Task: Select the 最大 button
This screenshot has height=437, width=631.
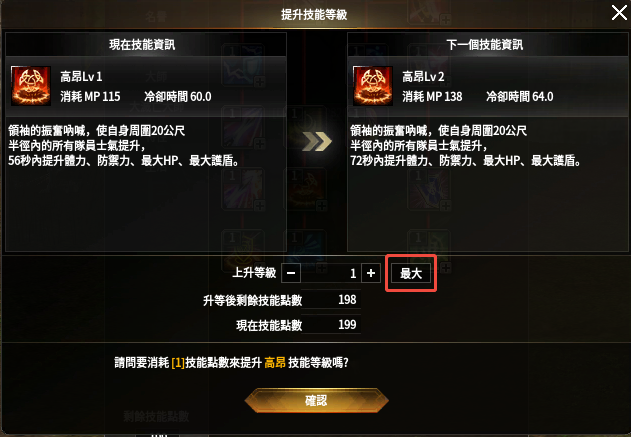Action: pyautogui.click(x=411, y=273)
